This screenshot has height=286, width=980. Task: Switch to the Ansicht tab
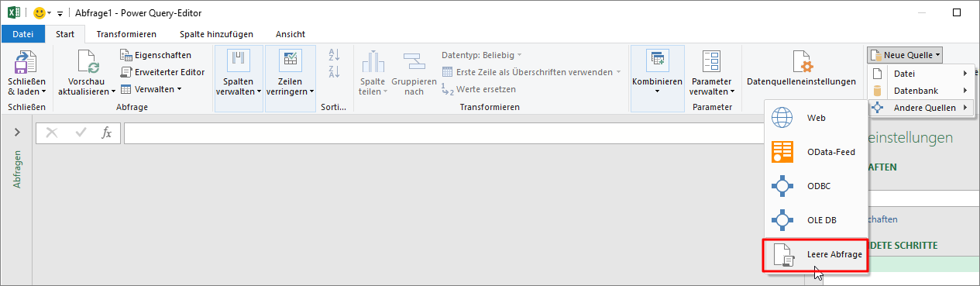[291, 34]
